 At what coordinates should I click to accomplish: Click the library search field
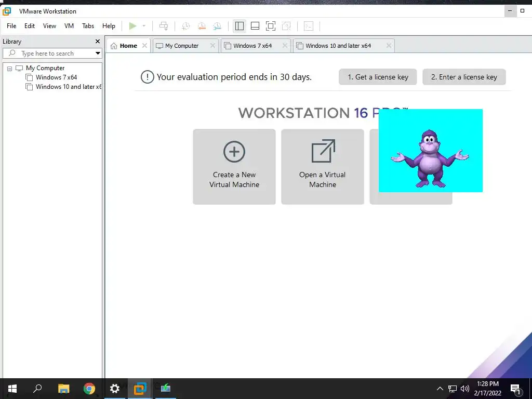pos(52,54)
